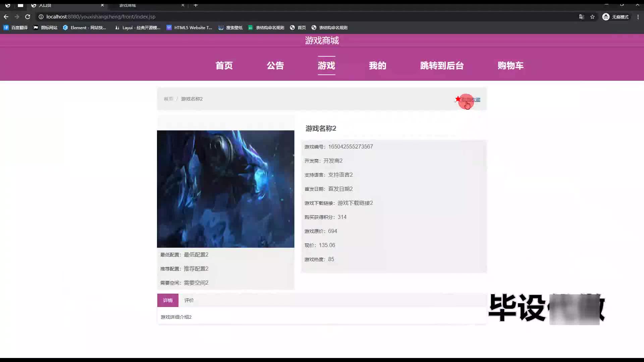Close the first browser tab
Image resolution: width=644 pixels, height=362 pixels.
point(102,5)
